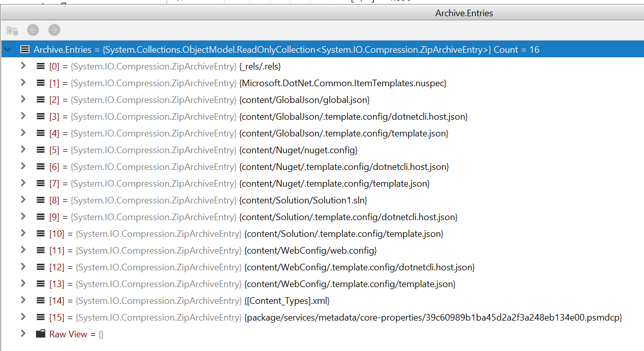Click the back navigation arrow in toolbar
Image resolution: width=644 pixels, height=351 pixels.
point(33,30)
